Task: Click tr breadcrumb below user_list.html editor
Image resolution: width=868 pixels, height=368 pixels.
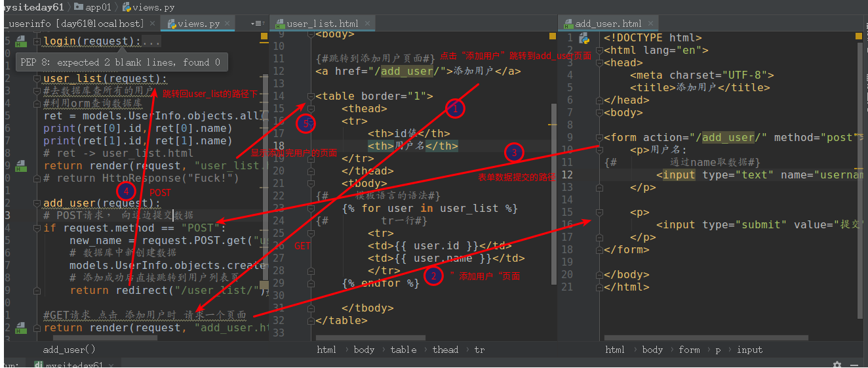Action: coord(479,350)
